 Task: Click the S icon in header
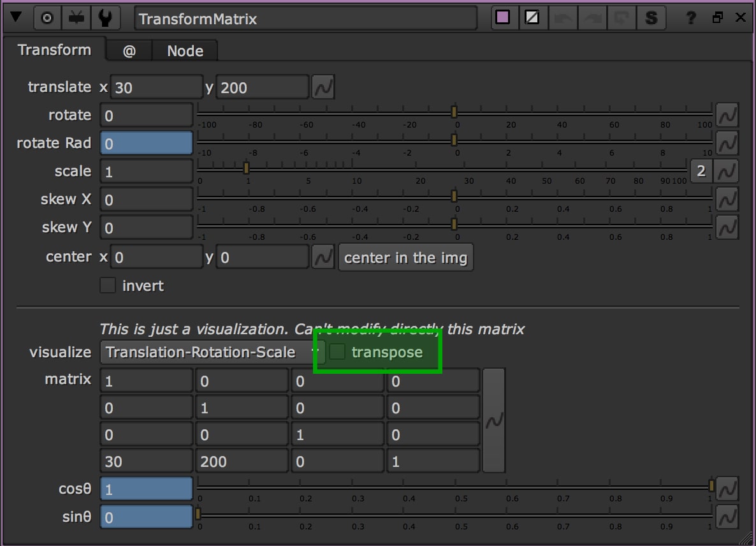[x=651, y=18]
